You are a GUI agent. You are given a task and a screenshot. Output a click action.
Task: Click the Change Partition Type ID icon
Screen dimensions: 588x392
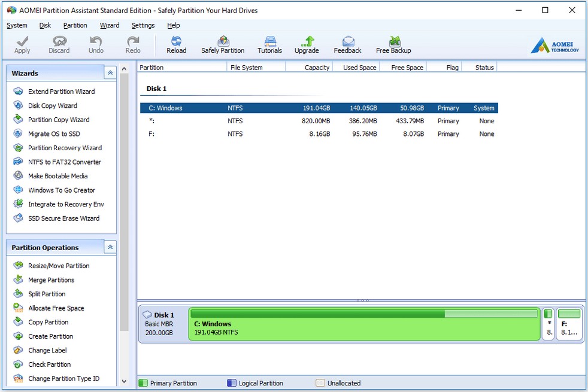pos(18,378)
